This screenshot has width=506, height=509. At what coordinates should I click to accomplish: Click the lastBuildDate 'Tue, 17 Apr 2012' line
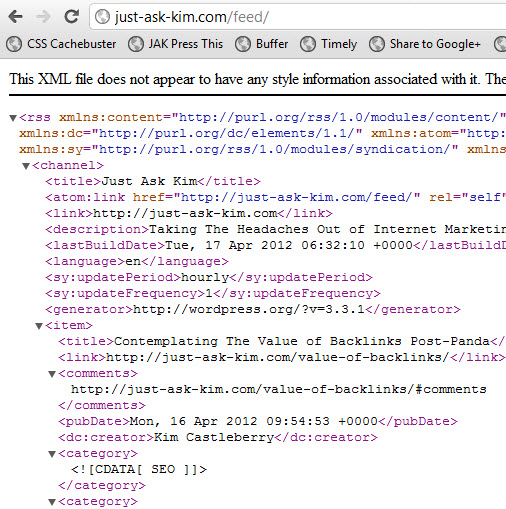pos(275,245)
